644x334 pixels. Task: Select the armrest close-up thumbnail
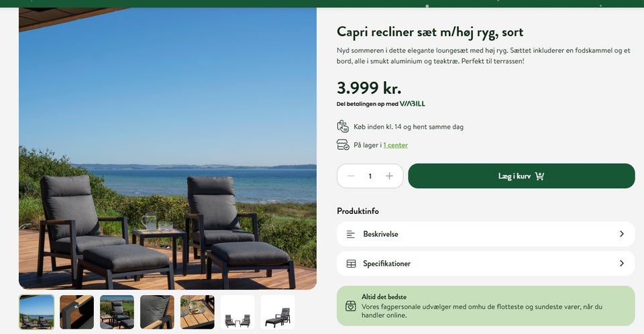(76, 312)
